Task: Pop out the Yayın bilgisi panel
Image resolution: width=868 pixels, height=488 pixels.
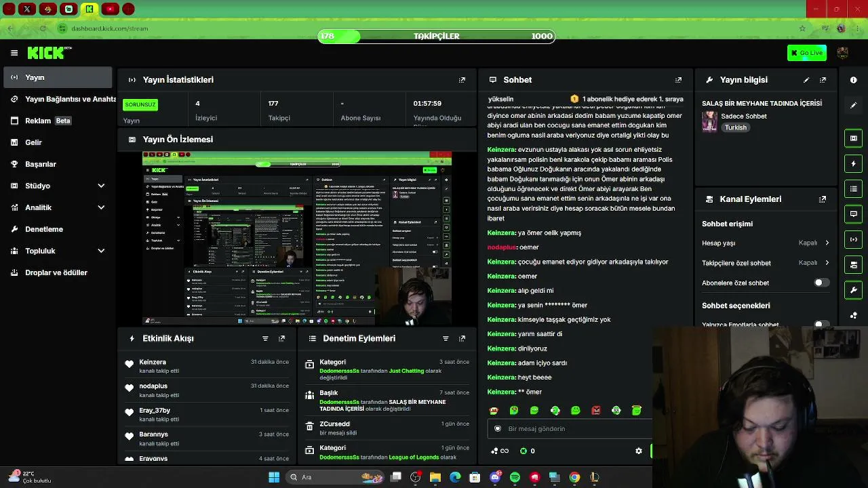Action: coord(823,80)
